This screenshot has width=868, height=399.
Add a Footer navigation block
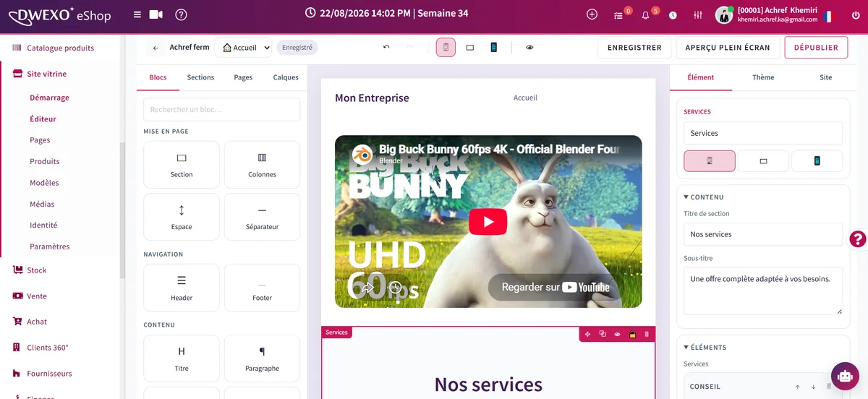262,288
